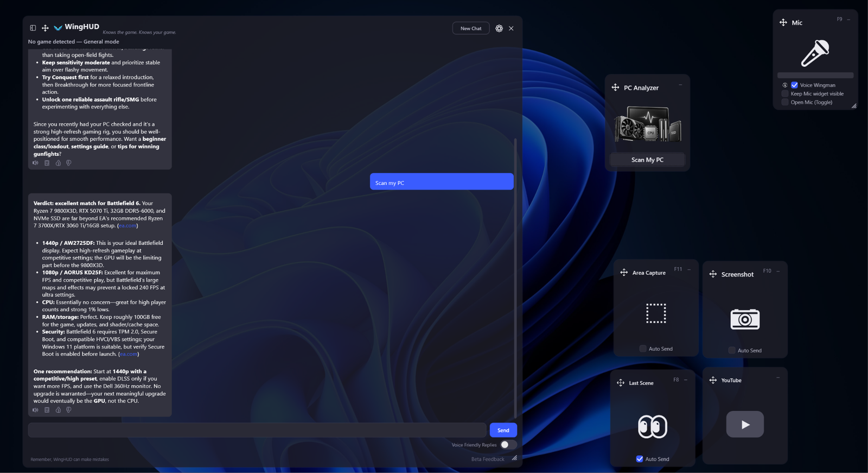The image size is (868, 473).
Task: Thumbs-down the Battlefield 6 verdict reply
Action: tap(69, 410)
